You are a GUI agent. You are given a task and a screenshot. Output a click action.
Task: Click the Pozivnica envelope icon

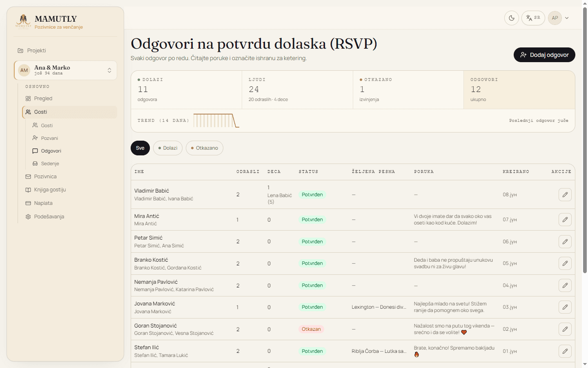coord(28,177)
